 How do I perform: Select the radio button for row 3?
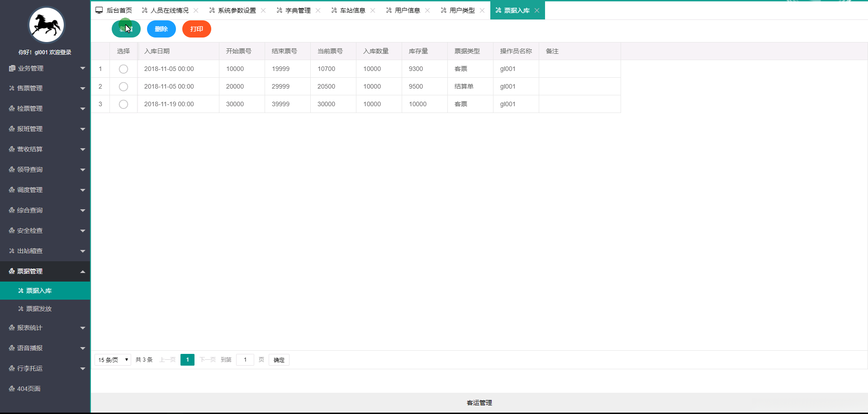click(123, 104)
